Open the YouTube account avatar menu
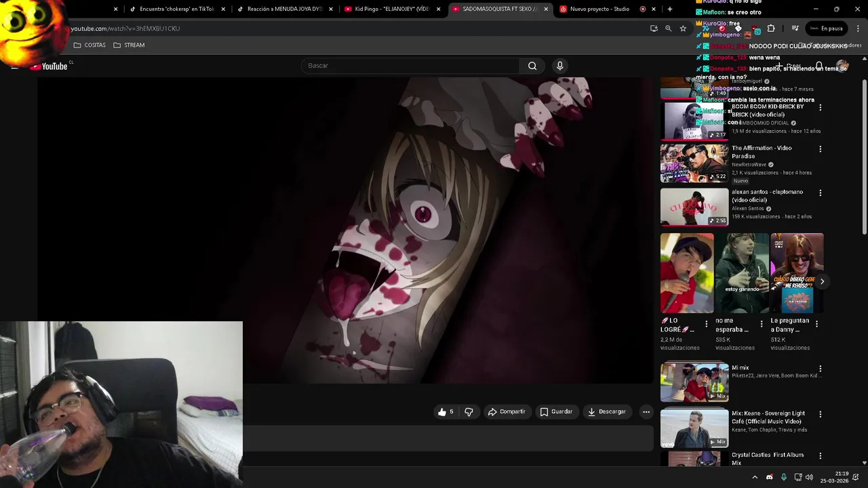 [842, 66]
